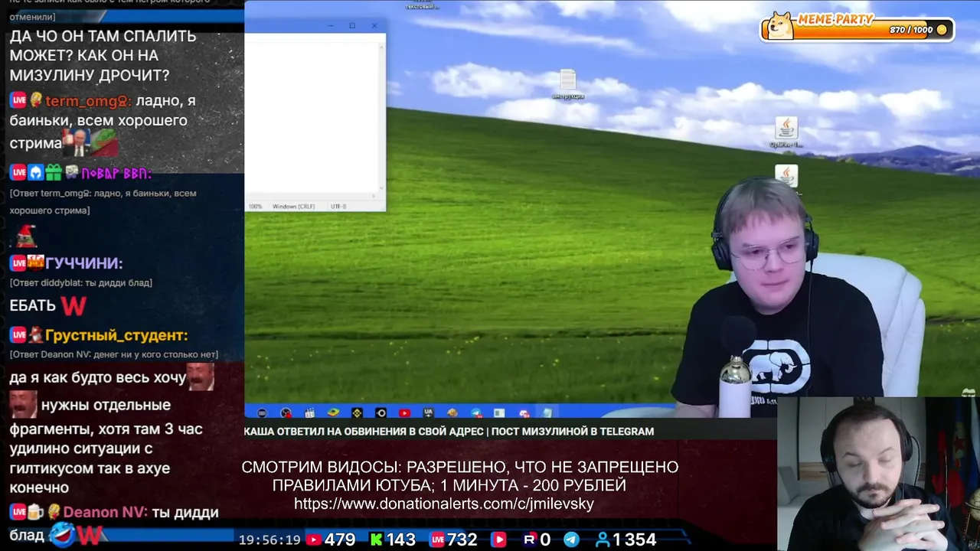Open the clapperboard app in the taskbar
The width and height of the screenshot is (980, 551).
pyautogui.click(x=309, y=413)
